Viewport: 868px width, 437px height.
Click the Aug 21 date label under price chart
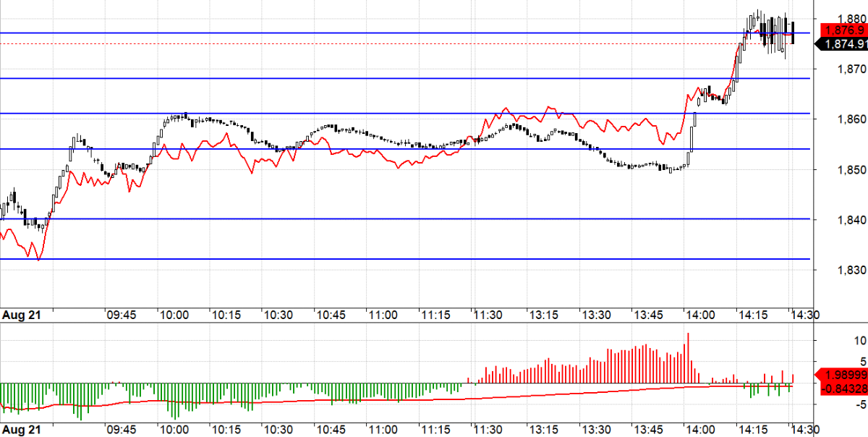click(20, 315)
